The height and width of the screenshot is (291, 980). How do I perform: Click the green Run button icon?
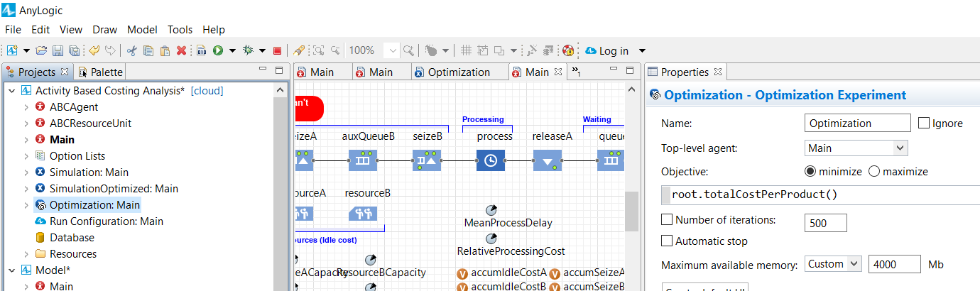click(x=218, y=50)
